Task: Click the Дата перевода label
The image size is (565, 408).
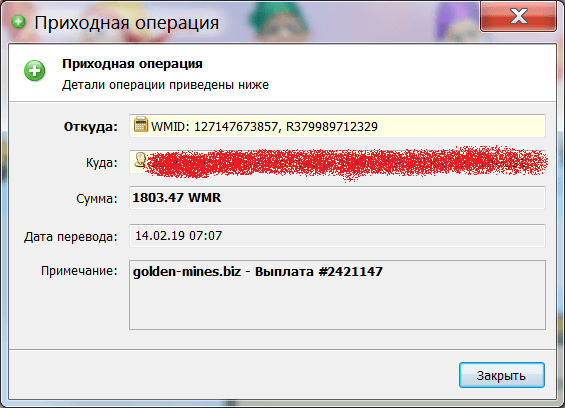Action: pyautogui.click(x=71, y=237)
